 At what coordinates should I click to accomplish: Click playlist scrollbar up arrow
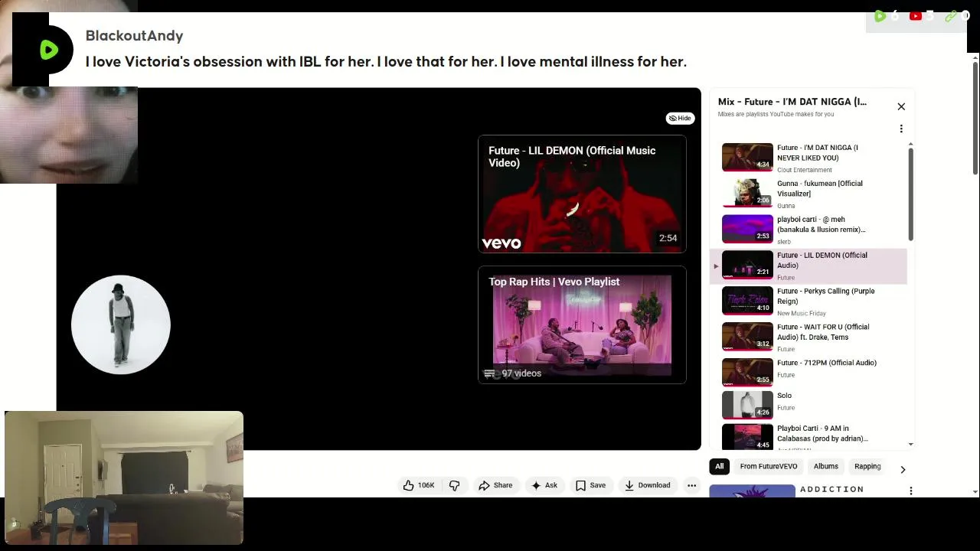coord(910,144)
